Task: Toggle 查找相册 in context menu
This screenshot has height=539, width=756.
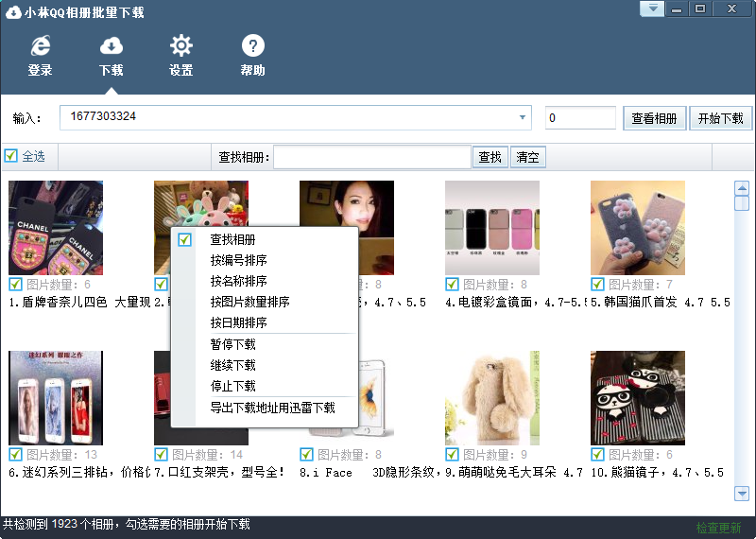Action: (265, 239)
